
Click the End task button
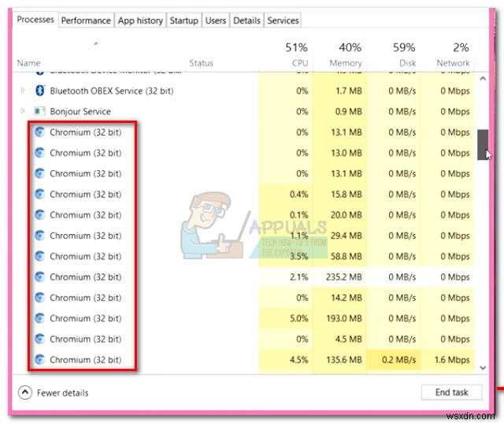[451, 392]
